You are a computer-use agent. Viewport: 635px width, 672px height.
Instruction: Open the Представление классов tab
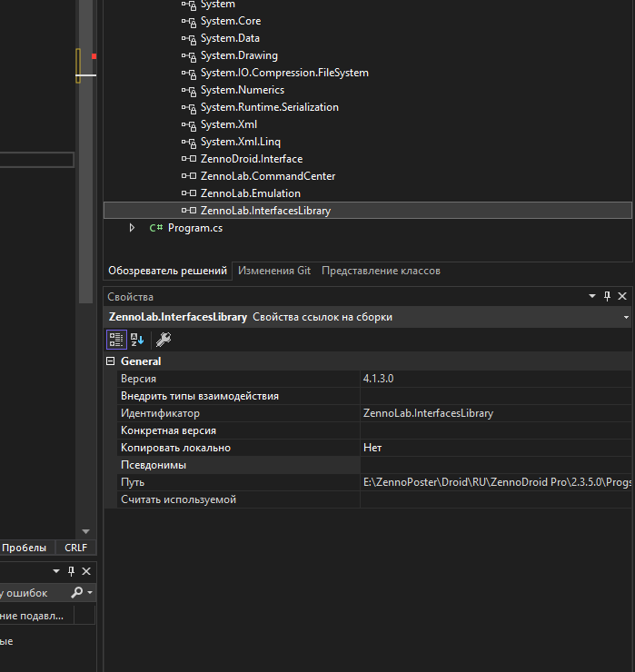381,271
